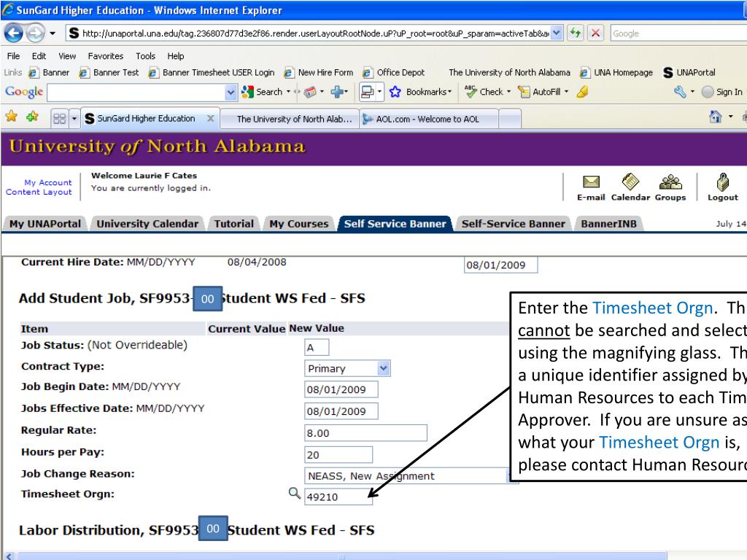Open the Tools menu
This screenshot has height=560, width=747.
pyautogui.click(x=145, y=55)
